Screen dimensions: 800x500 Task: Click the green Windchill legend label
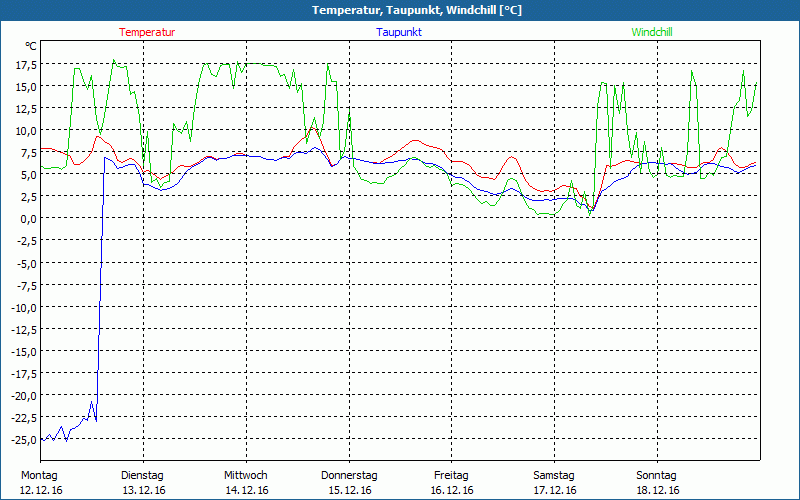tap(652, 32)
